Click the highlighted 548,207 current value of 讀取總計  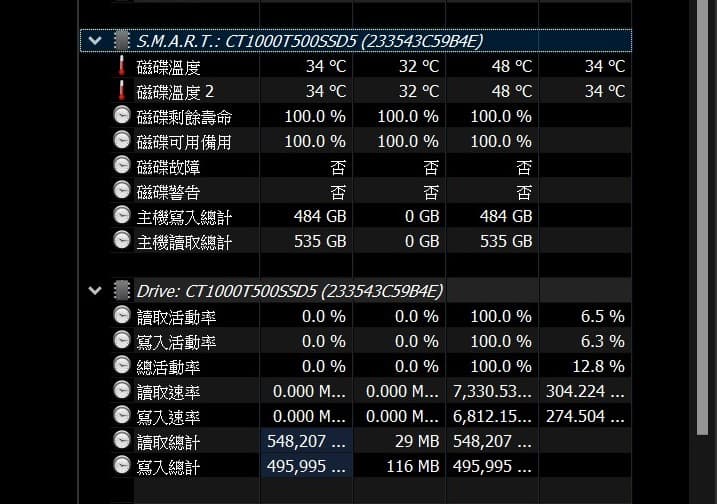coord(306,441)
